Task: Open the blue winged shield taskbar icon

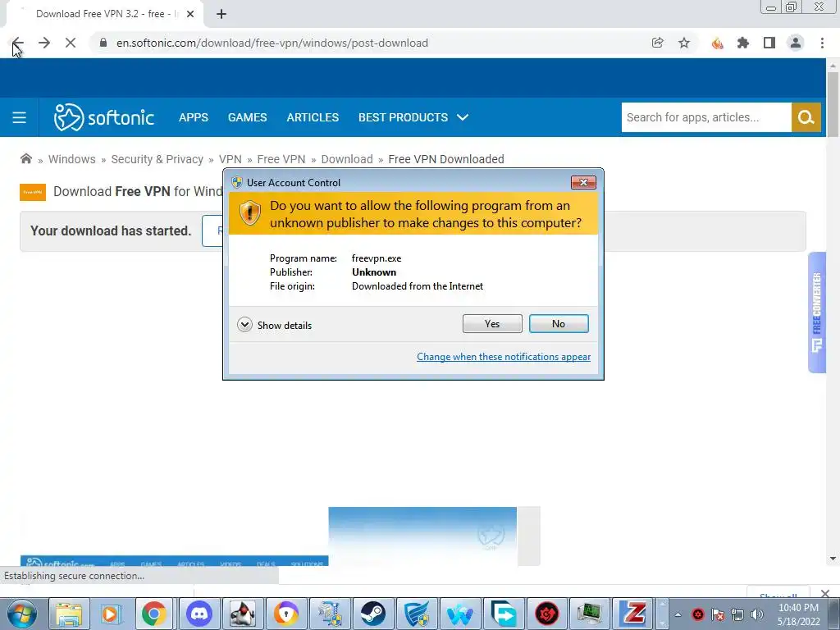Action: pos(416,614)
